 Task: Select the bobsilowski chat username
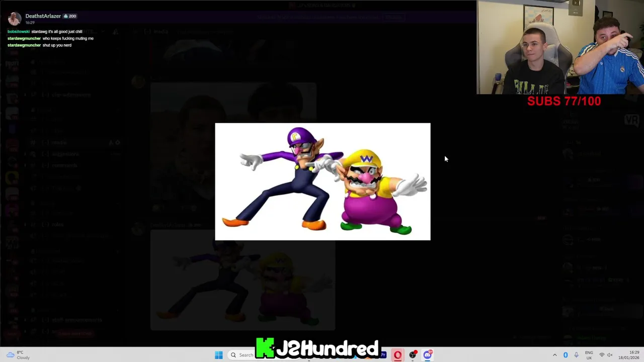tap(19, 32)
